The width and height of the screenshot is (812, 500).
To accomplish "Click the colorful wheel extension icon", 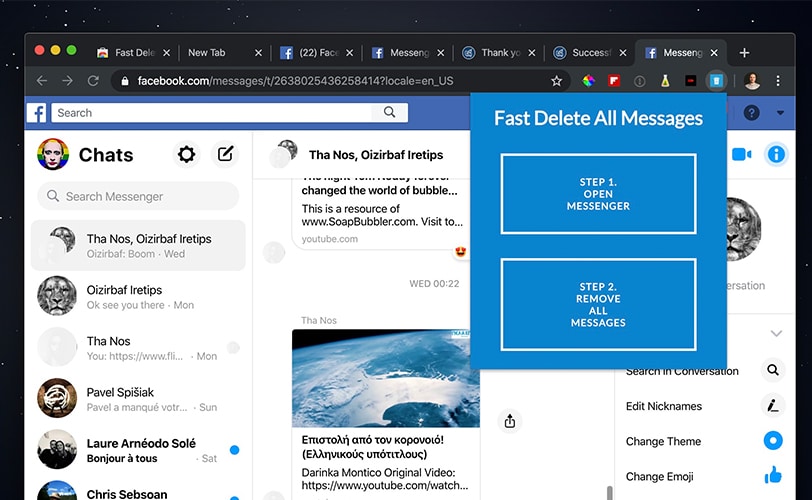I will [588, 81].
